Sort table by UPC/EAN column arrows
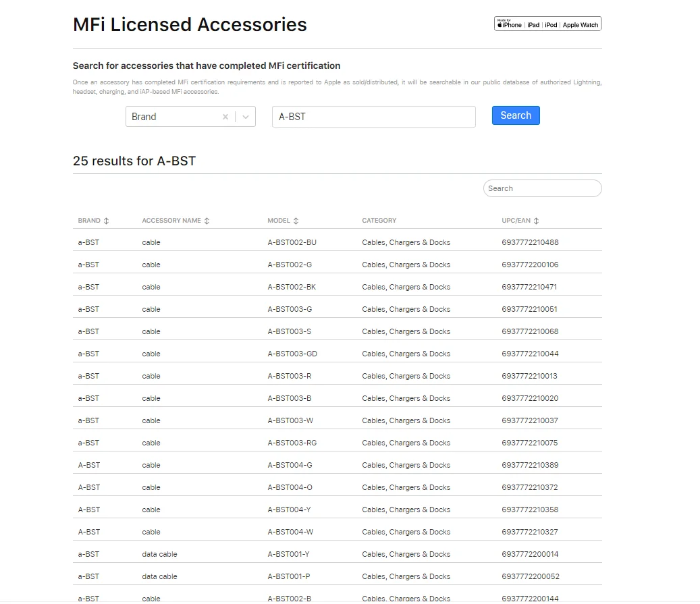The width and height of the screenshot is (700, 604). coord(537,220)
